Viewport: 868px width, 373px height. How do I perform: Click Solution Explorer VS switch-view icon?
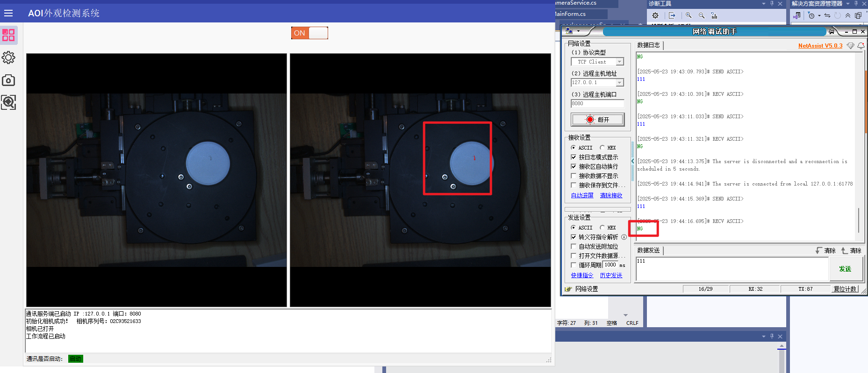797,15
